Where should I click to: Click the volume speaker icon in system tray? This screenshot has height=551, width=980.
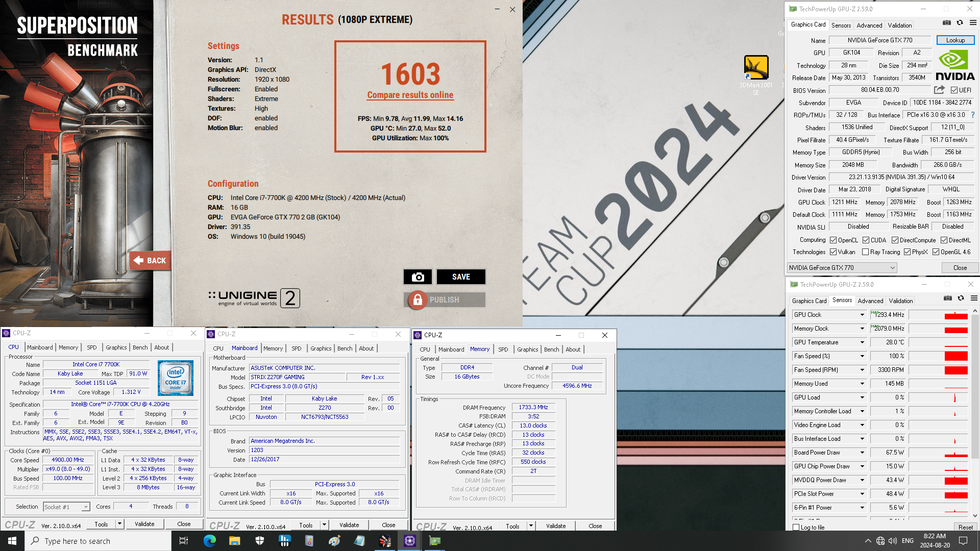[892, 541]
